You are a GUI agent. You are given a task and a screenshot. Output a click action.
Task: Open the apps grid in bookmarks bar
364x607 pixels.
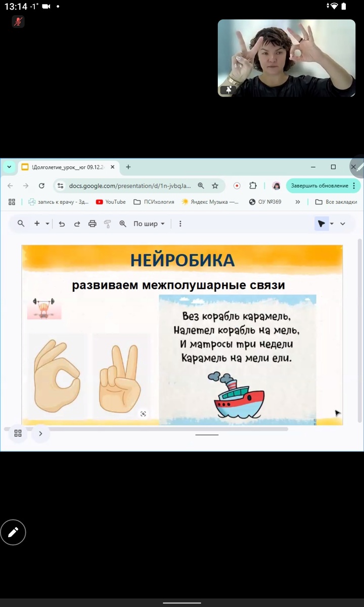click(12, 202)
